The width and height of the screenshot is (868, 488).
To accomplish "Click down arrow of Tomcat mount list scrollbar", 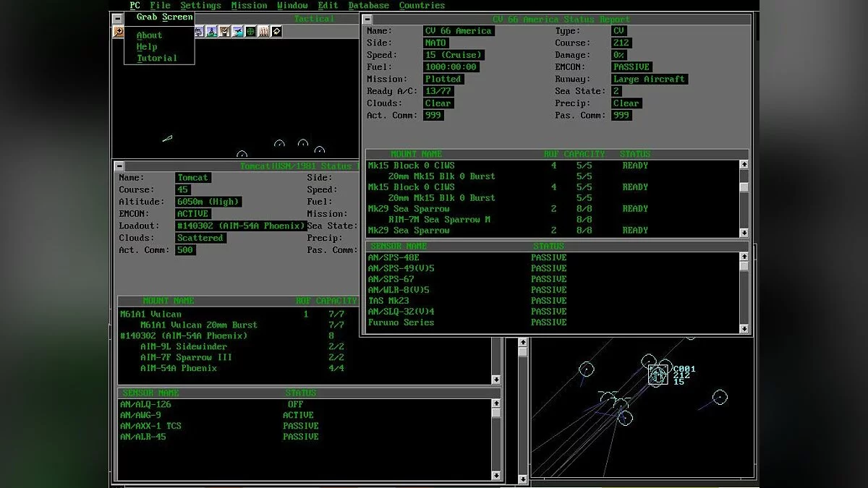I will point(495,380).
